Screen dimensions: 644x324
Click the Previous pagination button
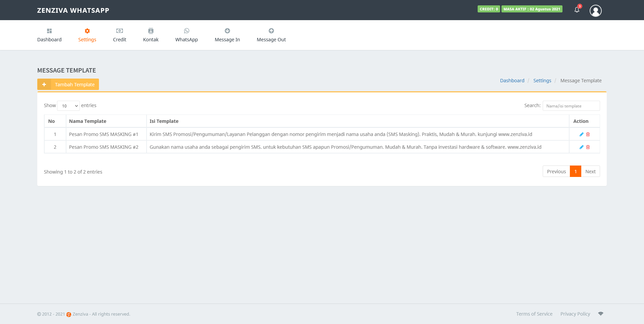tap(556, 172)
